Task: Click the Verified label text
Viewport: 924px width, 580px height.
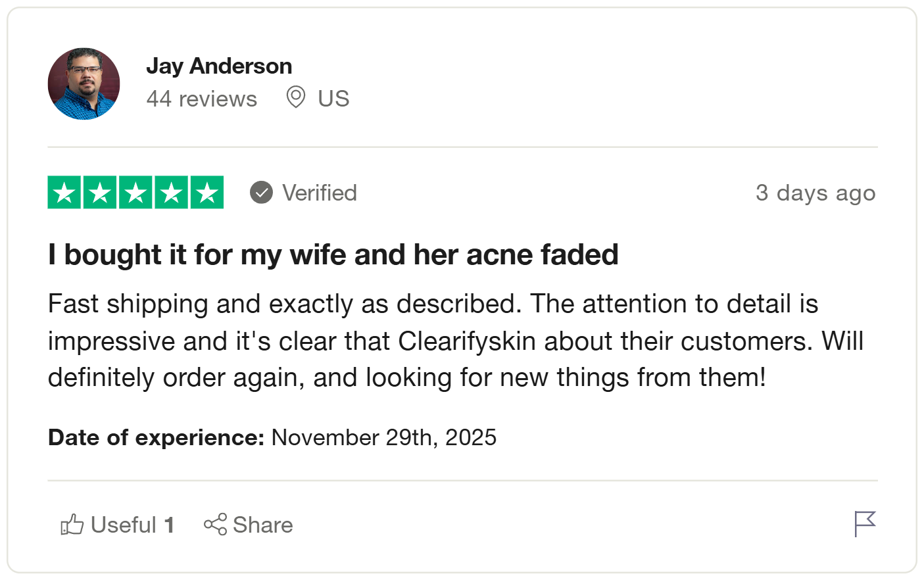Action: point(320,193)
